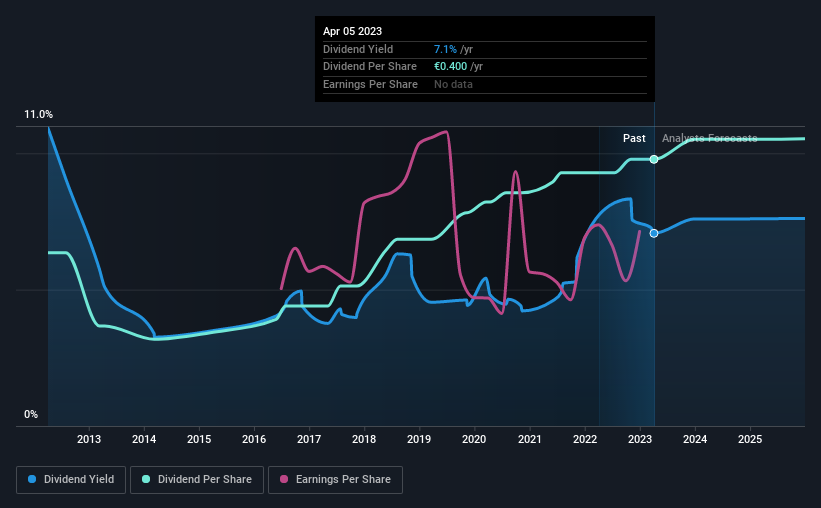Click the Apr 05 2023 tooltip date
Viewport: 821px width, 508px height.
click(x=352, y=31)
